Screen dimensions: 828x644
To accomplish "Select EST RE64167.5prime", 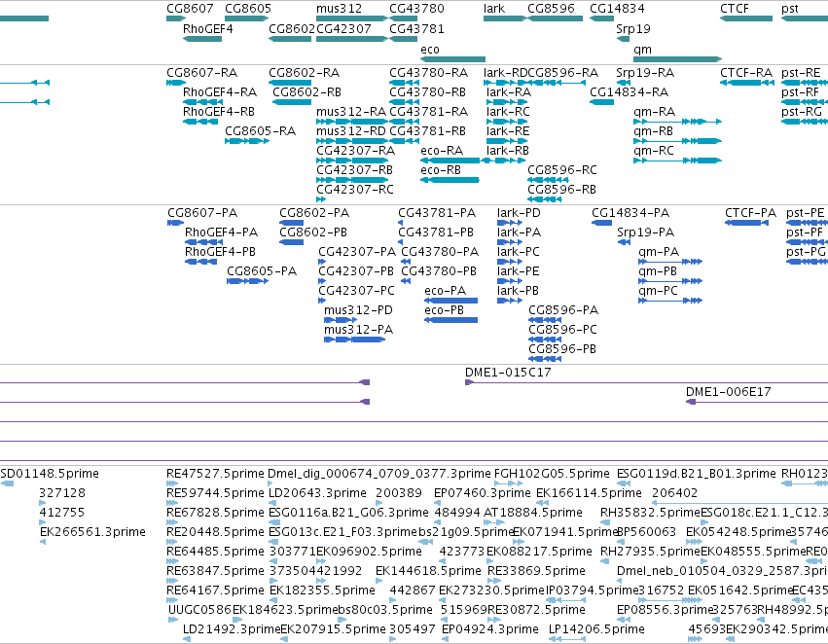I will point(172,599).
